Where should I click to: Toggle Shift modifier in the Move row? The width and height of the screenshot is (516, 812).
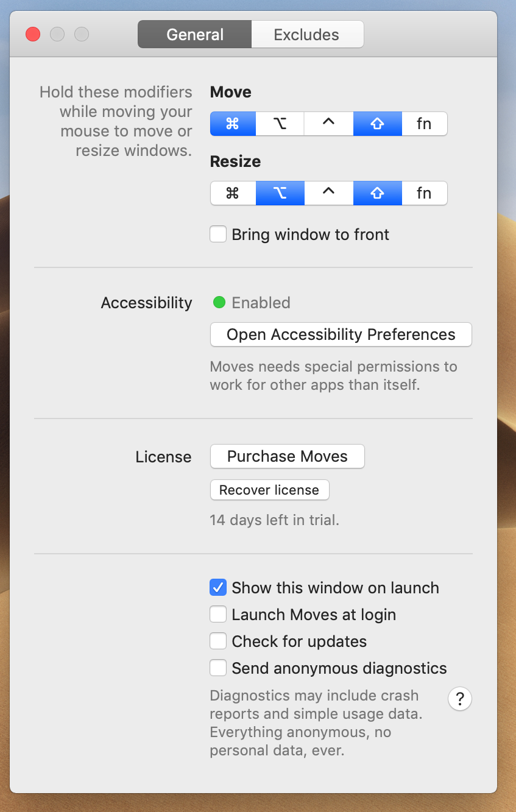[x=378, y=124]
